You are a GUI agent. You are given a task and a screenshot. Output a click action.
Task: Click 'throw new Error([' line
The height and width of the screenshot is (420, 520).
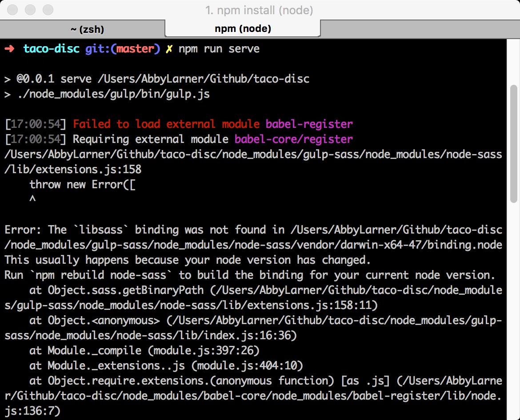click(x=82, y=185)
